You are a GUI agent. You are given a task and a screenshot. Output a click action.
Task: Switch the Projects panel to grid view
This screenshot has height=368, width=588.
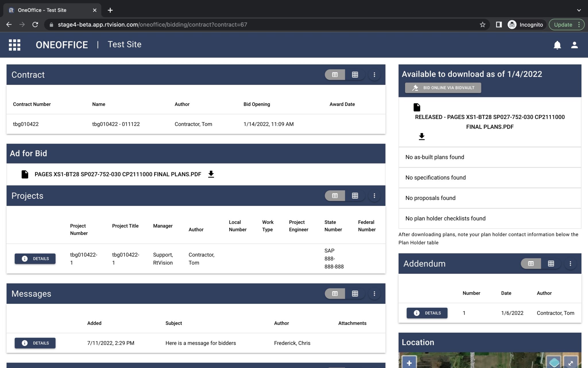[355, 195]
